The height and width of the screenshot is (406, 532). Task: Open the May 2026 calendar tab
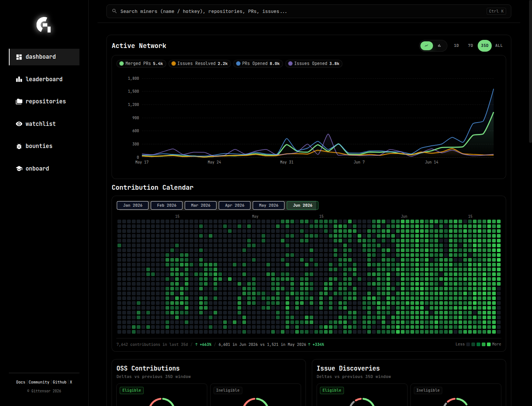pyautogui.click(x=269, y=205)
